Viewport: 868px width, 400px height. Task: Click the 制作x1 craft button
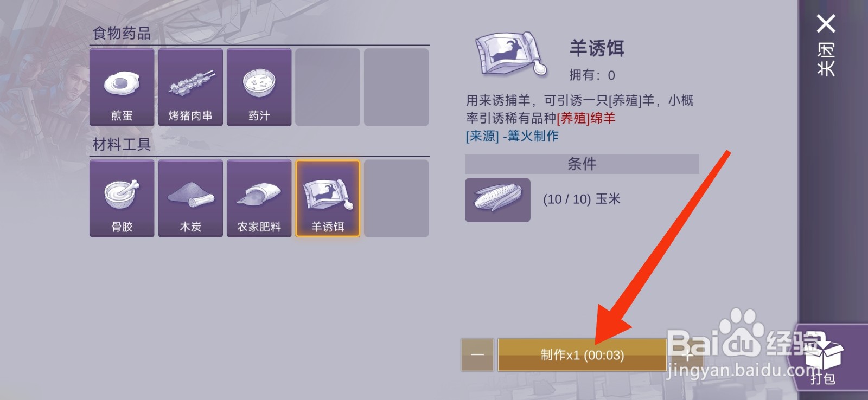pyautogui.click(x=582, y=355)
